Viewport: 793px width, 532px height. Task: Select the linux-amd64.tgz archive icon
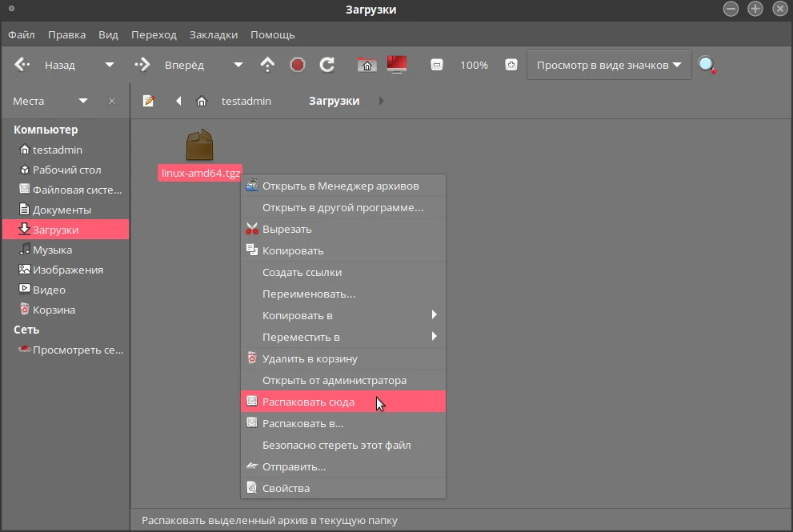coord(199,145)
